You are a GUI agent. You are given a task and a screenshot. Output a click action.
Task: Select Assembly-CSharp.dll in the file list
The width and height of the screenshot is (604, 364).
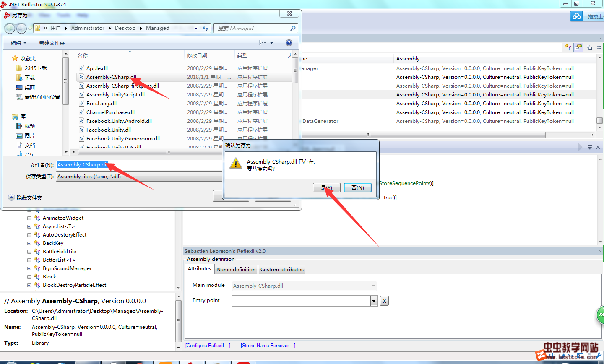pyautogui.click(x=111, y=77)
